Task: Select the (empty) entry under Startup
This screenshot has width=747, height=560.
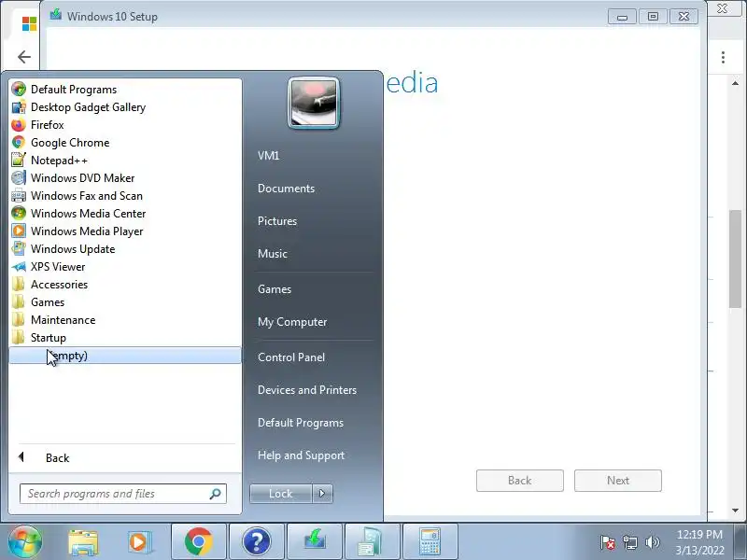Action: pyautogui.click(x=125, y=356)
